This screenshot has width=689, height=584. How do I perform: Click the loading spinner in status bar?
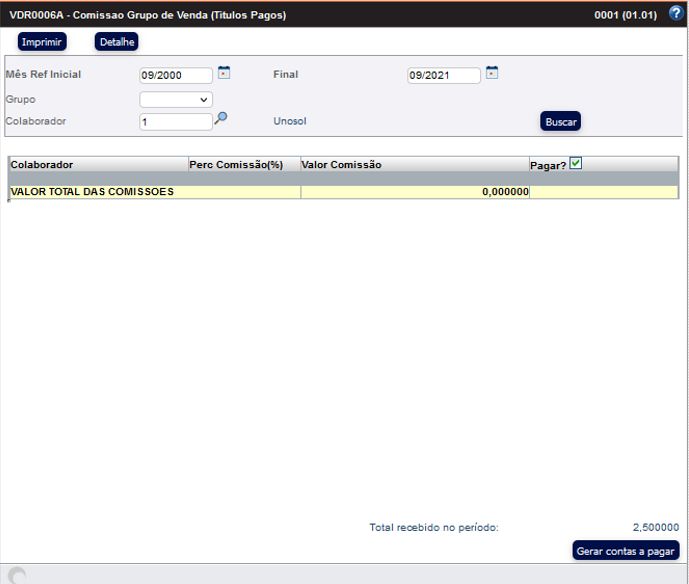point(17,575)
